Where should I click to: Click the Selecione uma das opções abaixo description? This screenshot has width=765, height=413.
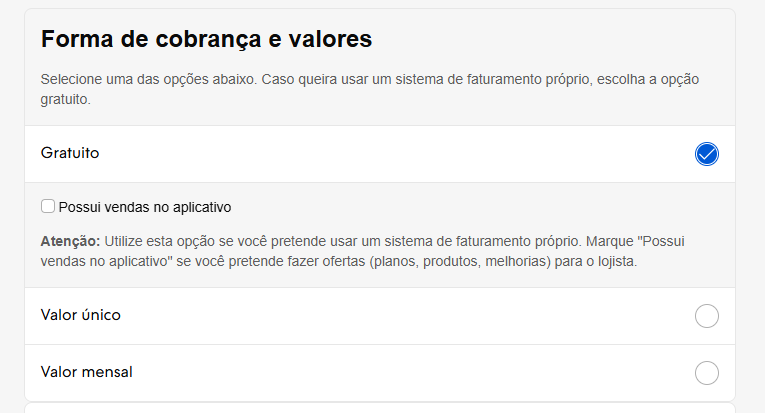click(150, 79)
